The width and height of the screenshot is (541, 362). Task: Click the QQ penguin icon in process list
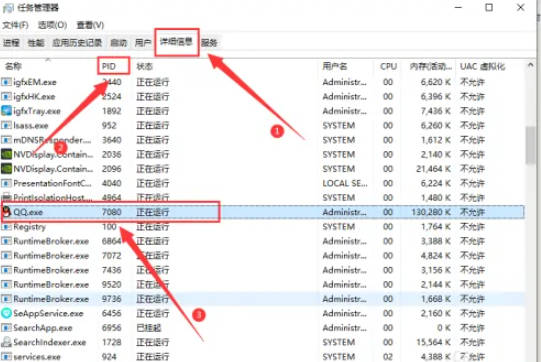6,212
